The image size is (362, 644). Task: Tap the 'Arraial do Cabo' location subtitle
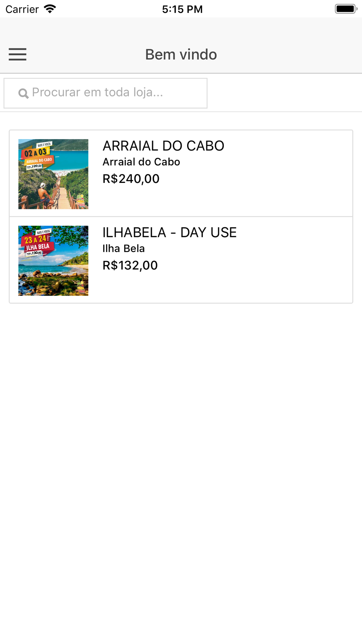(141, 162)
